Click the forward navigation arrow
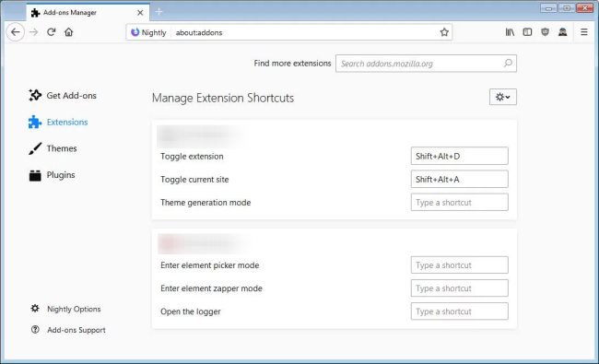Screen dimensions: 599x364 click(x=34, y=32)
